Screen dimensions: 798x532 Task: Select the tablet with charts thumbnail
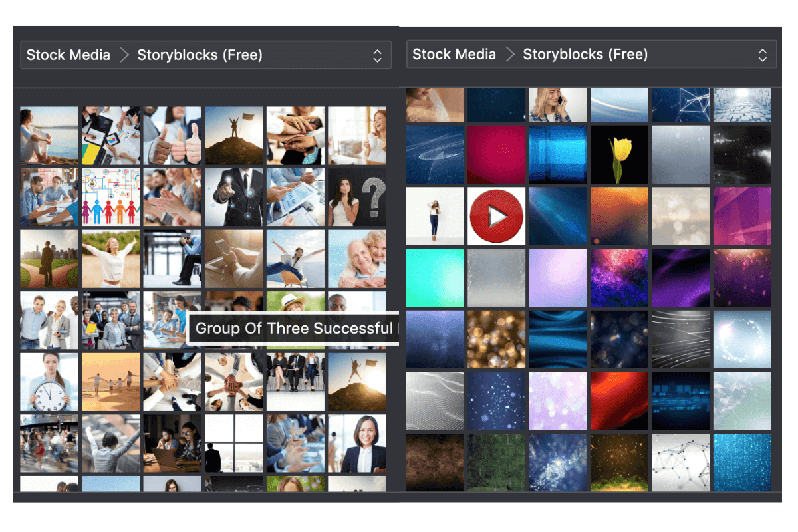(295, 197)
